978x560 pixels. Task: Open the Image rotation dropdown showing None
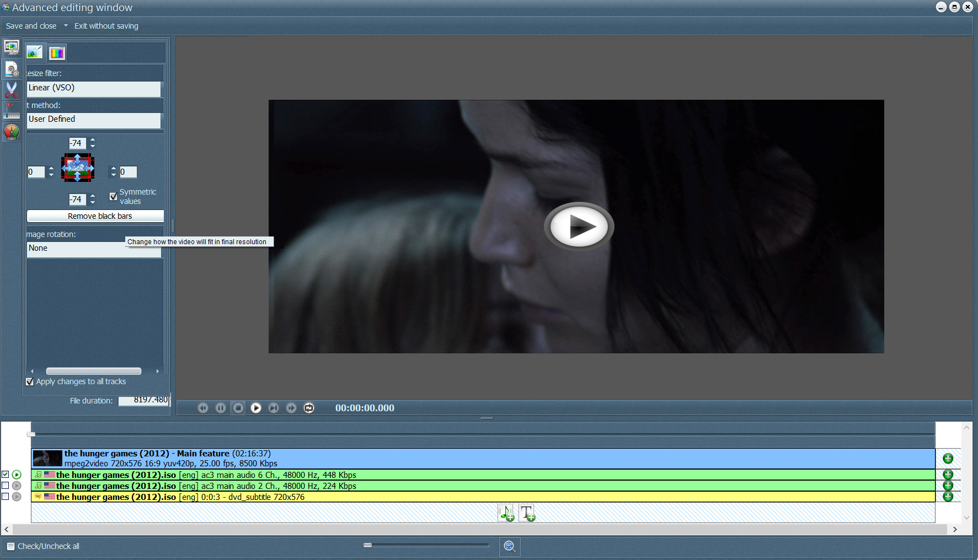(x=94, y=249)
